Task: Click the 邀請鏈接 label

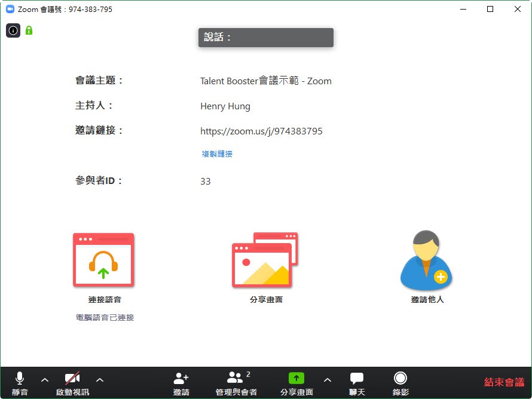Action: point(99,130)
